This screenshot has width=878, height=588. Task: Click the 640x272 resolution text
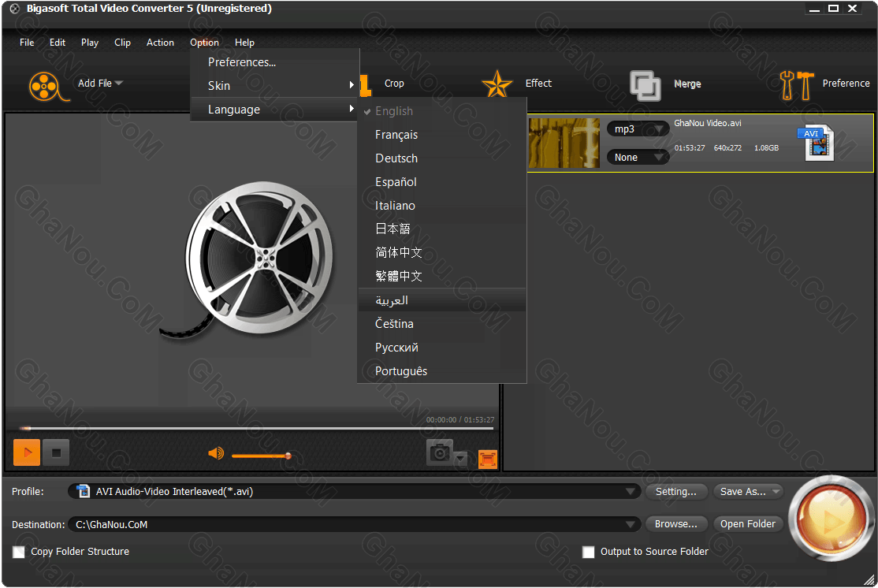(727, 148)
